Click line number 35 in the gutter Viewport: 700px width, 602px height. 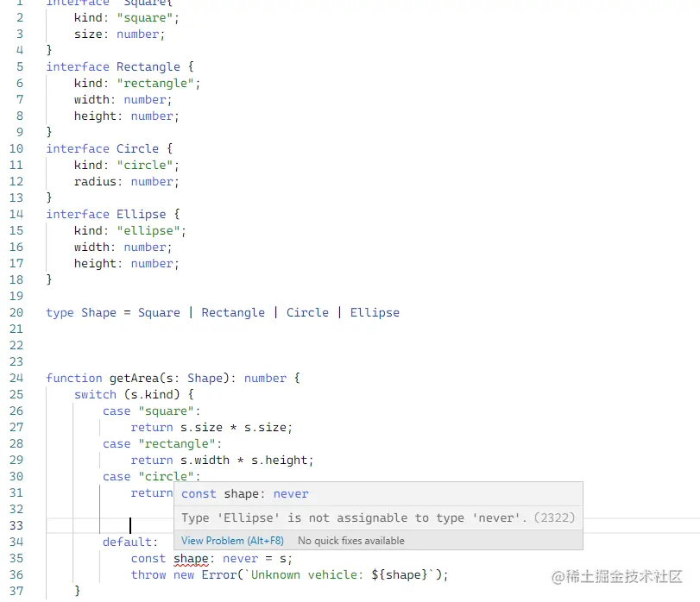(16, 558)
